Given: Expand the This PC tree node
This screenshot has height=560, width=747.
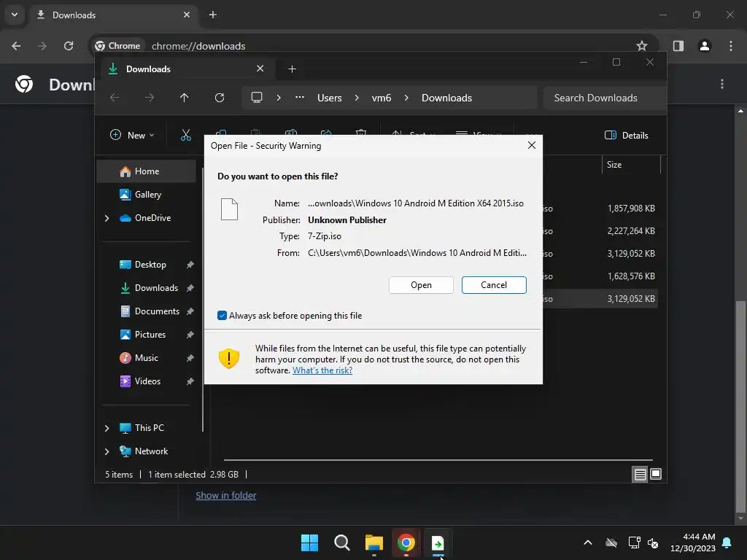Looking at the screenshot, I should pyautogui.click(x=107, y=428).
